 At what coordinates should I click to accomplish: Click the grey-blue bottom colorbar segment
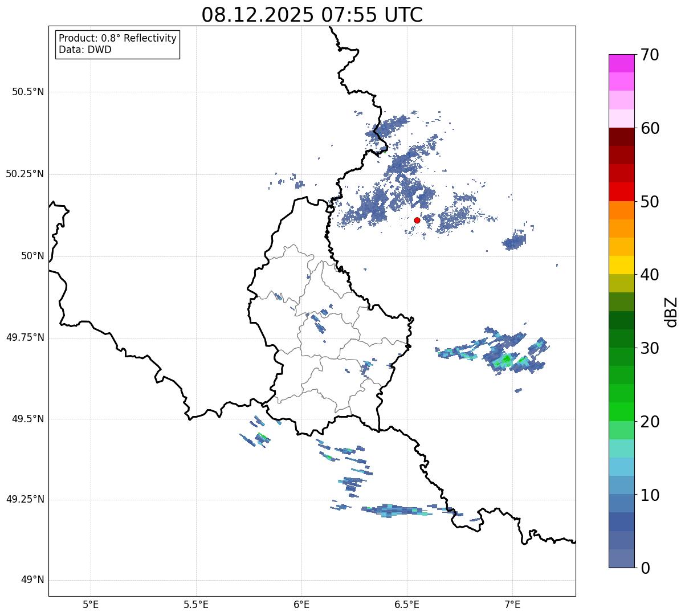tap(622, 558)
